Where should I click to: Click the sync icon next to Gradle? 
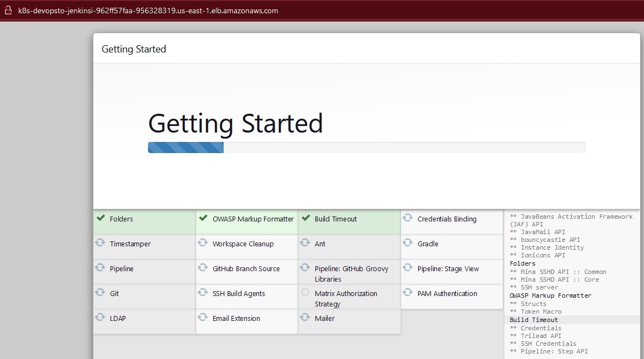point(408,243)
